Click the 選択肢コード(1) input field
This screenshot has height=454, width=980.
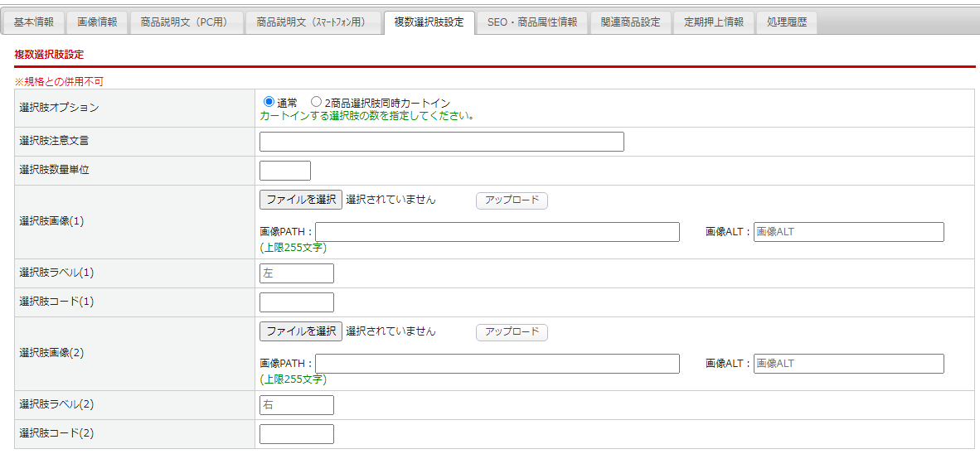click(x=296, y=302)
